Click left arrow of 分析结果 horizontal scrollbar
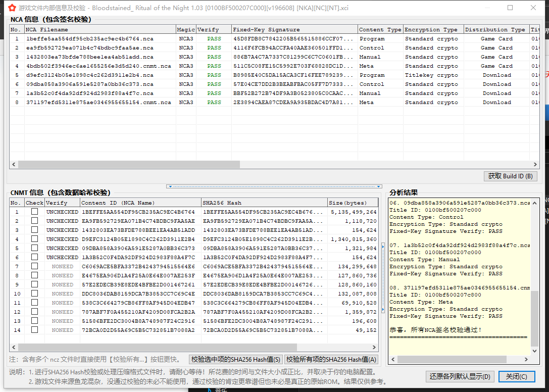This screenshot has width=549, height=392. point(393,360)
